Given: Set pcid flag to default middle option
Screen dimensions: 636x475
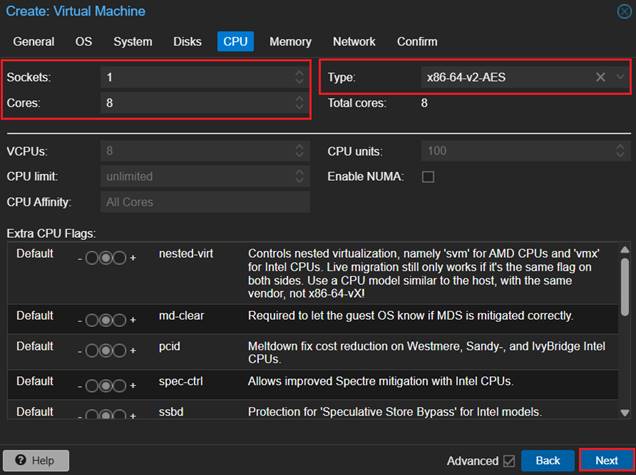Looking at the screenshot, I should point(106,348).
